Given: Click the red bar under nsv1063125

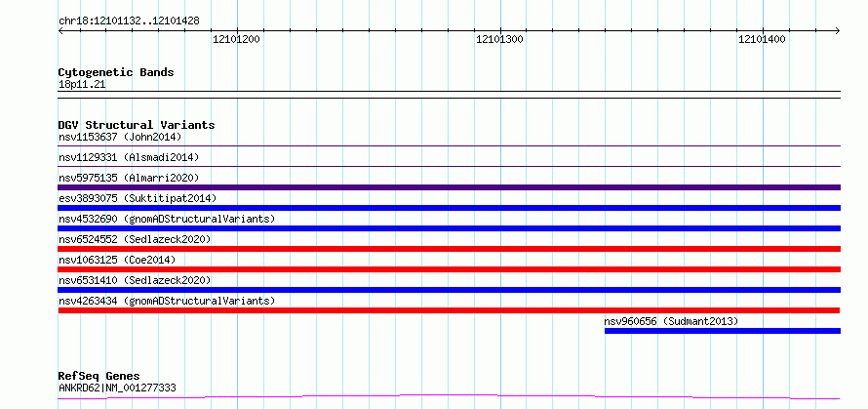Looking at the screenshot, I should (450, 269).
